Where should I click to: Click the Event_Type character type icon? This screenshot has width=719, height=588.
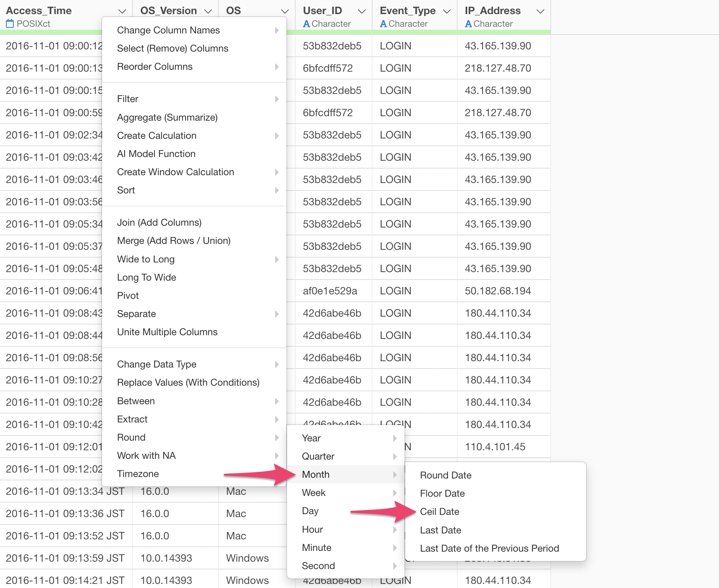click(x=383, y=24)
